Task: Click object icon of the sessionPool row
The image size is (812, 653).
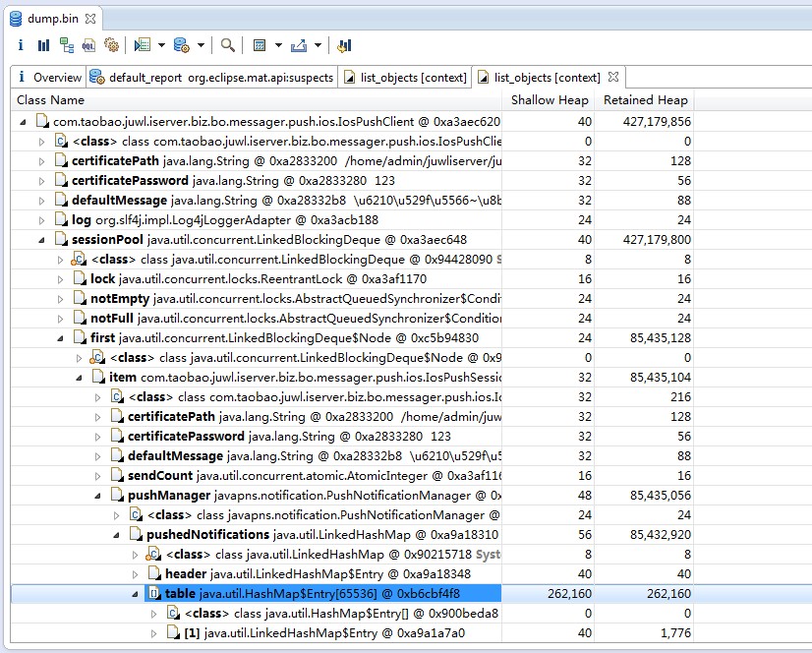Action: click(61, 239)
